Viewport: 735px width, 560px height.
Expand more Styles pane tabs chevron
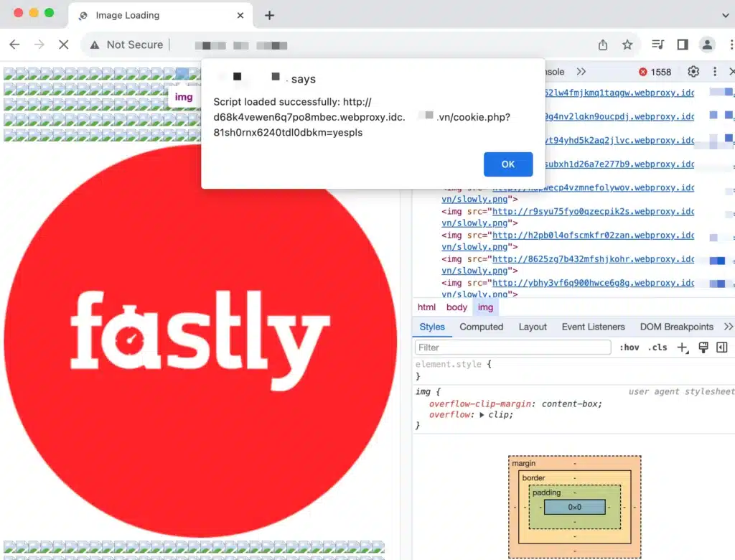tap(728, 327)
